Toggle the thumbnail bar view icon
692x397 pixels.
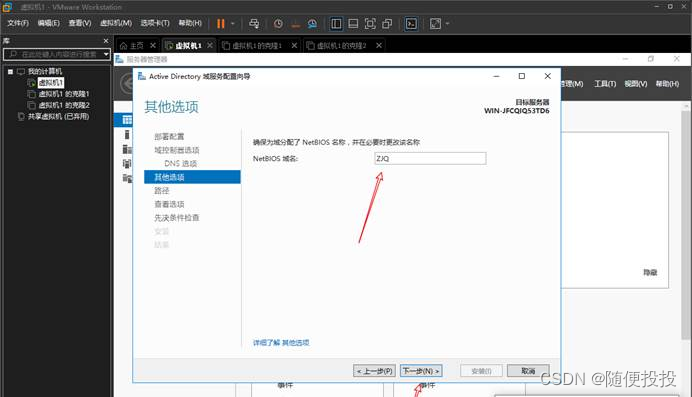point(353,24)
